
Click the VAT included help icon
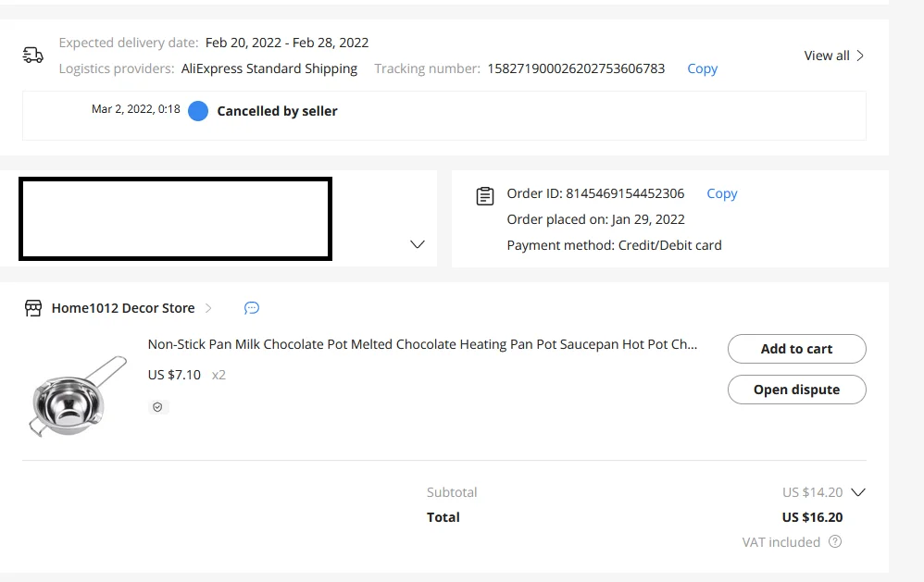[835, 542]
